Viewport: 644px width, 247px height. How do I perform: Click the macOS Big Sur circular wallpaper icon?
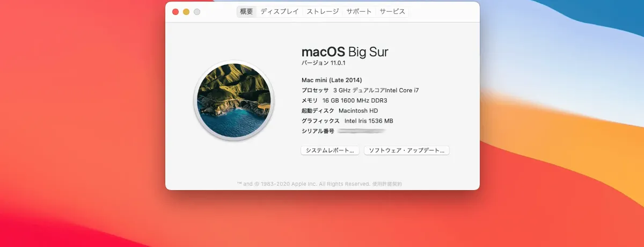233,100
